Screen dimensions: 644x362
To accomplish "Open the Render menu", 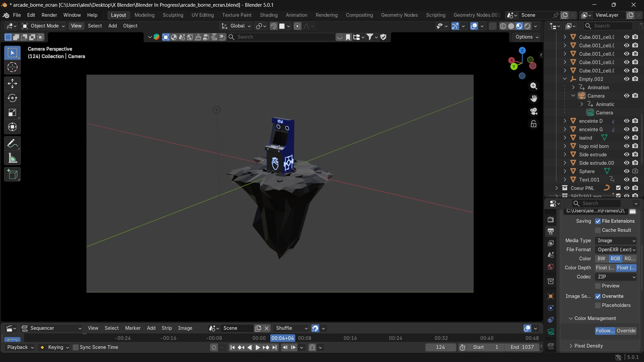I will pos(49,15).
